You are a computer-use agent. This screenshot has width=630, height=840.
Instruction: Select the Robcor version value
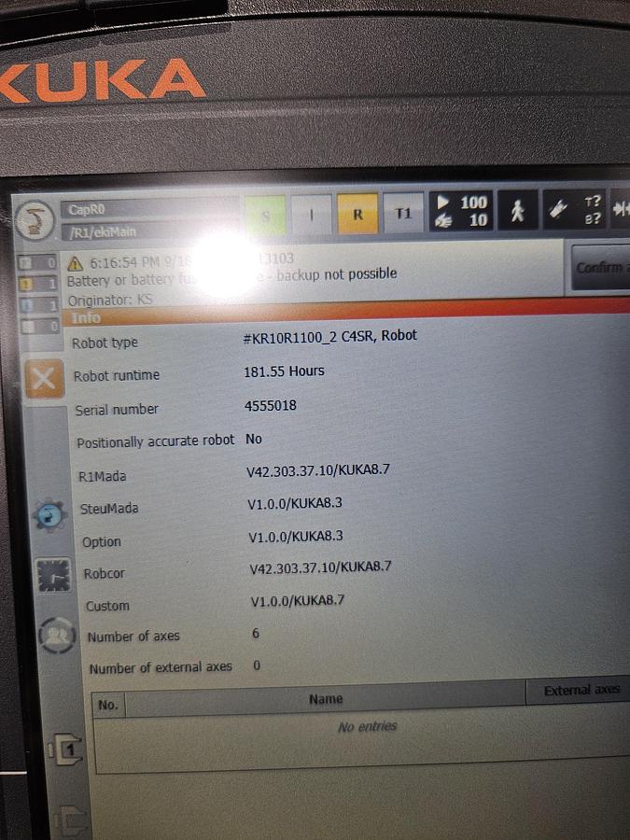(x=320, y=567)
